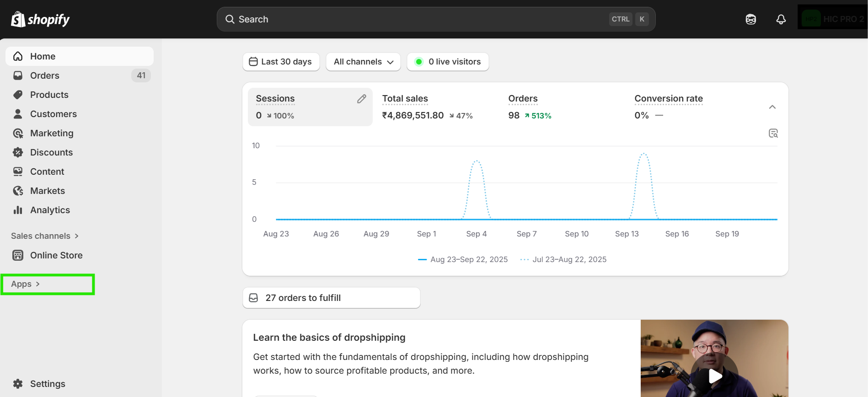Open the Sidekick assistant icon
Viewport: 868px width, 397px height.
750,19
